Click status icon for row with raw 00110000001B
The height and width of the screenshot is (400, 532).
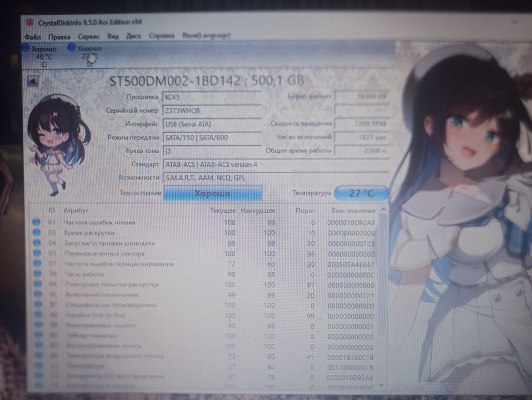click(x=39, y=366)
